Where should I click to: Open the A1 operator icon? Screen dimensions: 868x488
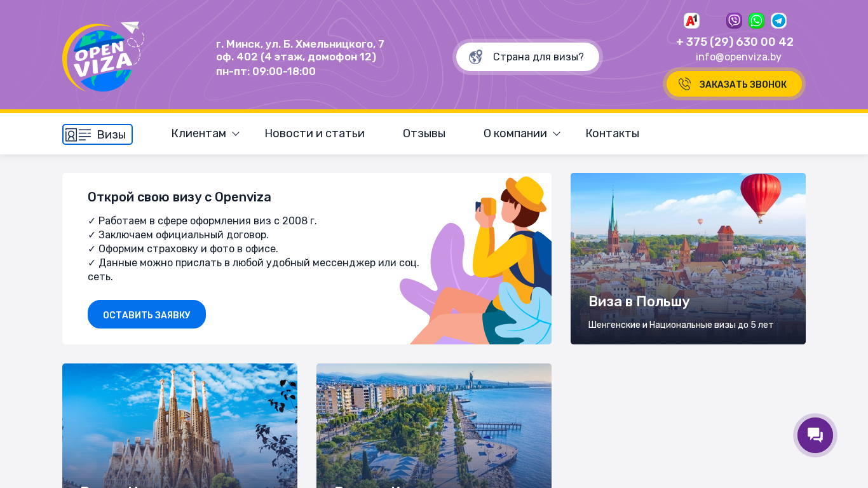[x=691, y=21]
